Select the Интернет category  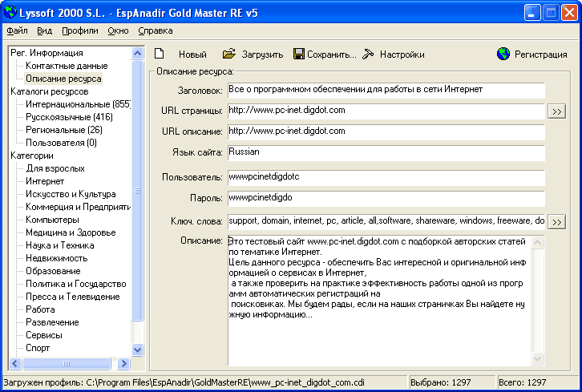click(x=45, y=181)
